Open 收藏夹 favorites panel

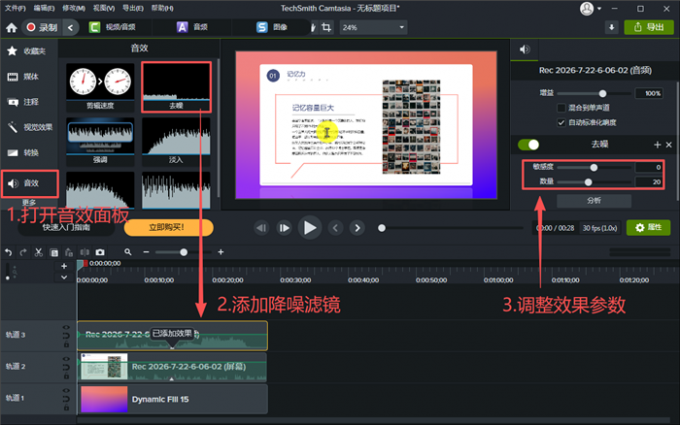29,51
